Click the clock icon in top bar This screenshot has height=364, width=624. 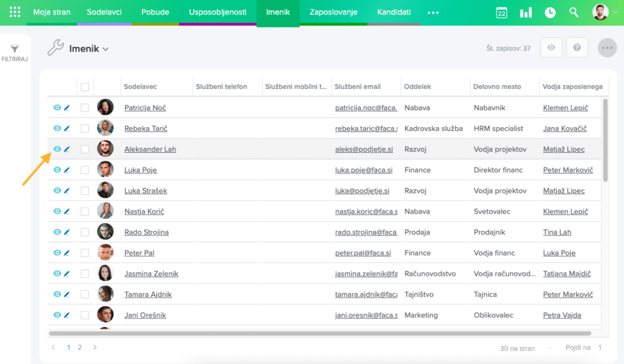tap(550, 13)
